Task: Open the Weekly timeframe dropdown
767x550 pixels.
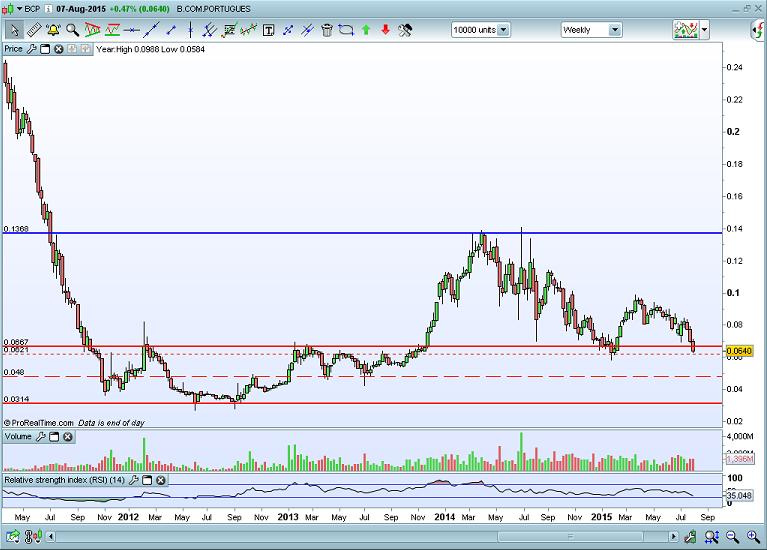Action: tap(591, 30)
